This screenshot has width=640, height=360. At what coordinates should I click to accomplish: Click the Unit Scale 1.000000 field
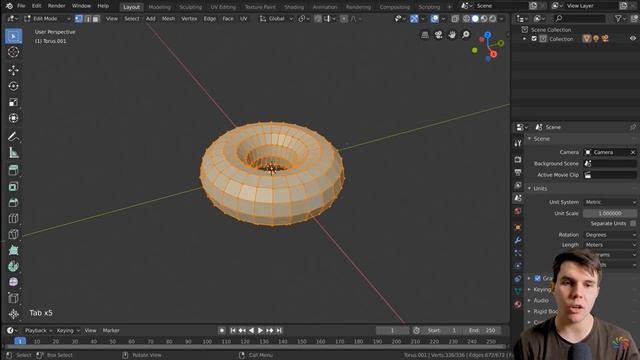(x=610, y=213)
